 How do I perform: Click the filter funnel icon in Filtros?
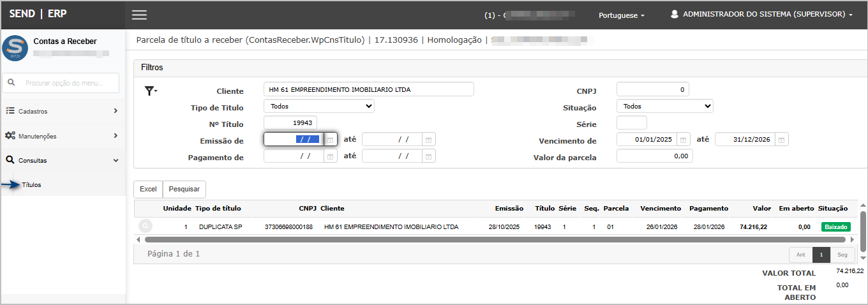click(x=150, y=91)
